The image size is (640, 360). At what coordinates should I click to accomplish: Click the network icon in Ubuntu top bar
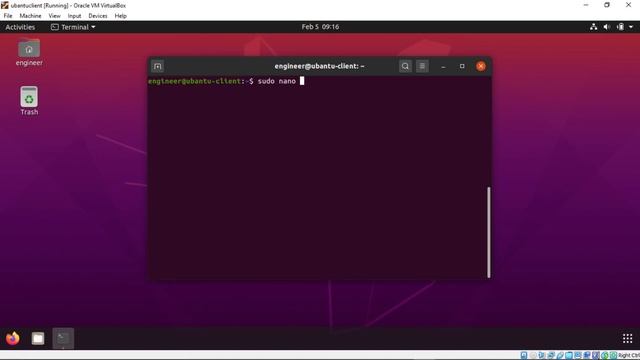pyautogui.click(x=593, y=27)
